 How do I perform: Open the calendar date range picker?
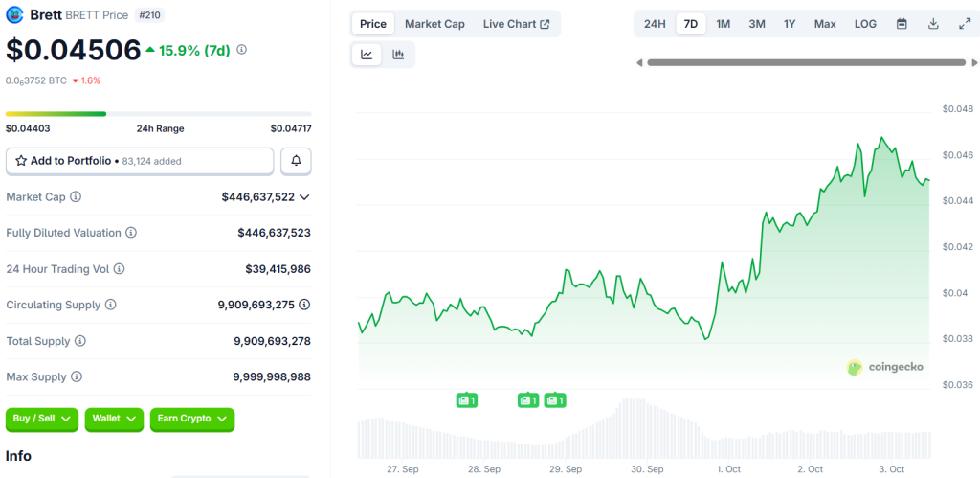tap(902, 24)
